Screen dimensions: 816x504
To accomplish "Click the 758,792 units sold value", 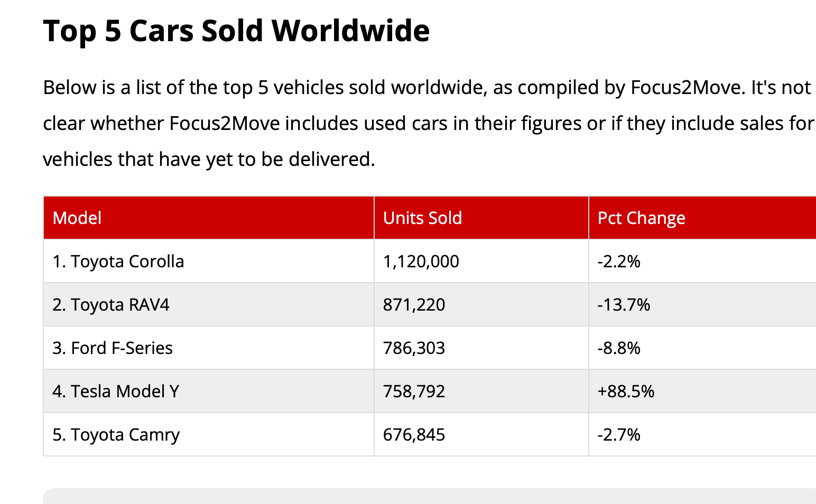I will [x=414, y=391].
